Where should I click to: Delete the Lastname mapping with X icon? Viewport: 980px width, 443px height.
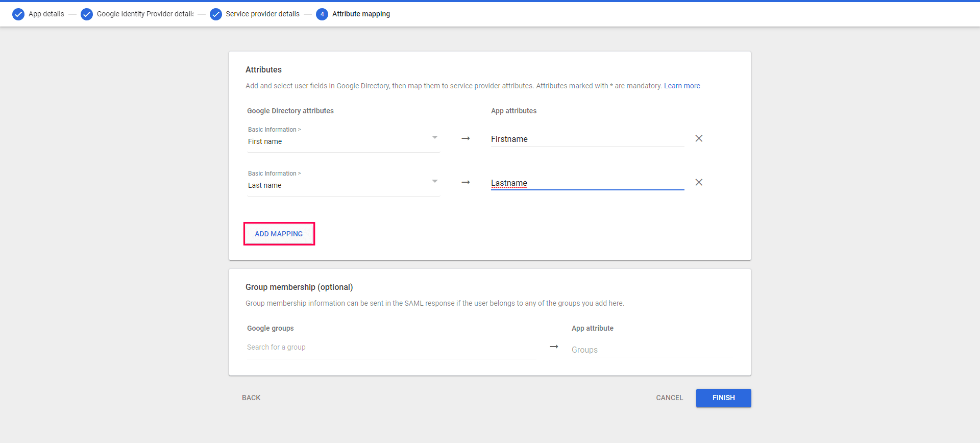tap(699, 182)
